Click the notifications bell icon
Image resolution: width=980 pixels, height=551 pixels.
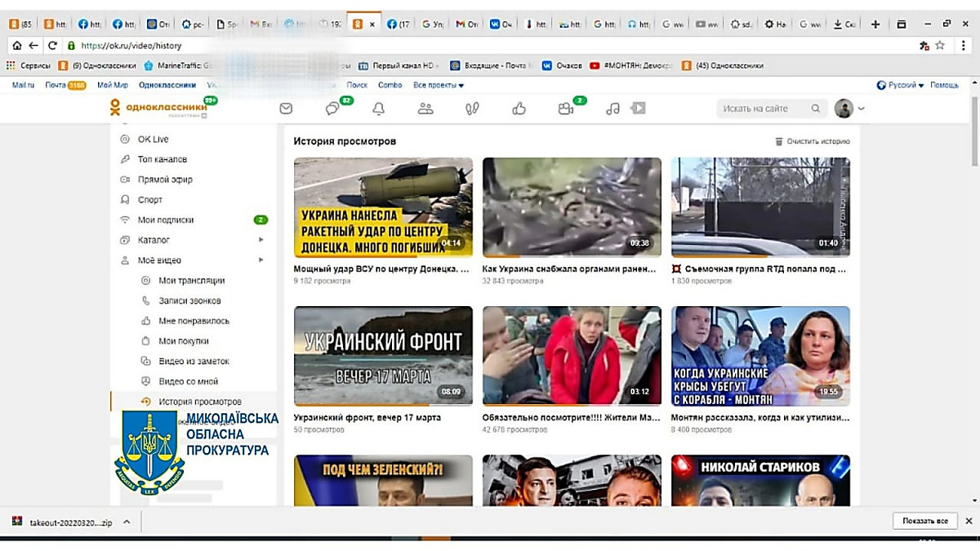pyautogui.click(x=378, y=109)
